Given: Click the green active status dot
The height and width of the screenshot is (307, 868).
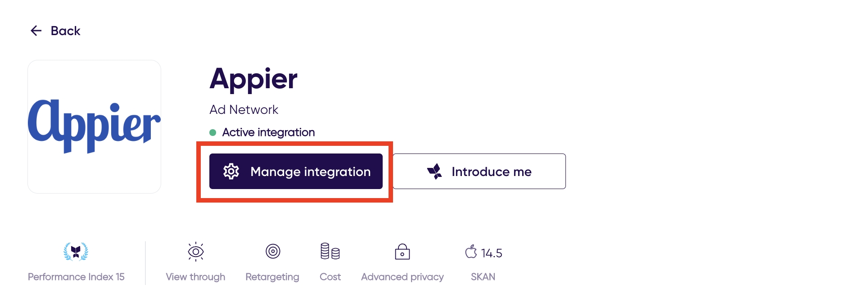Looking at the screenshot, I should tap(213, 132).
